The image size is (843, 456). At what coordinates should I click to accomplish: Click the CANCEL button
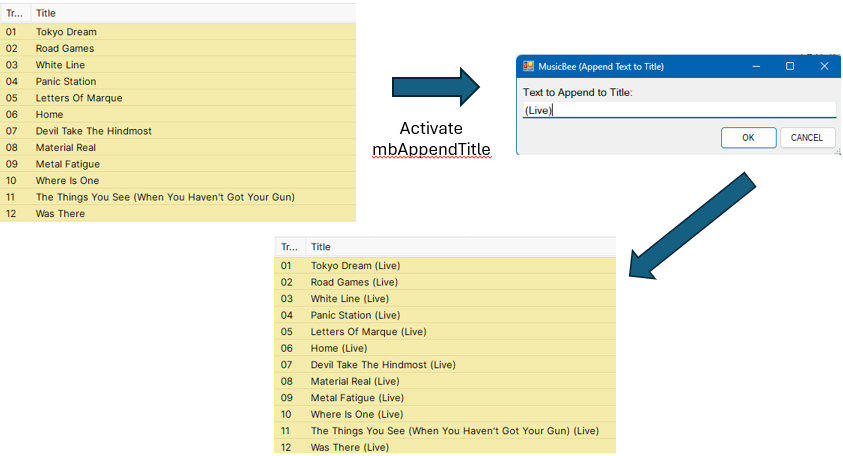(x=806, y=138)
